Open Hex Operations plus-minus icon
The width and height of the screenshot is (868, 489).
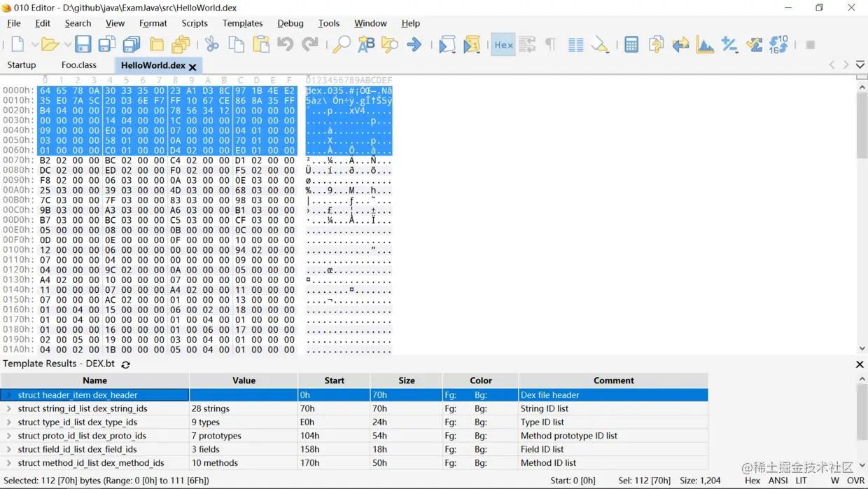tap(729, 45)
